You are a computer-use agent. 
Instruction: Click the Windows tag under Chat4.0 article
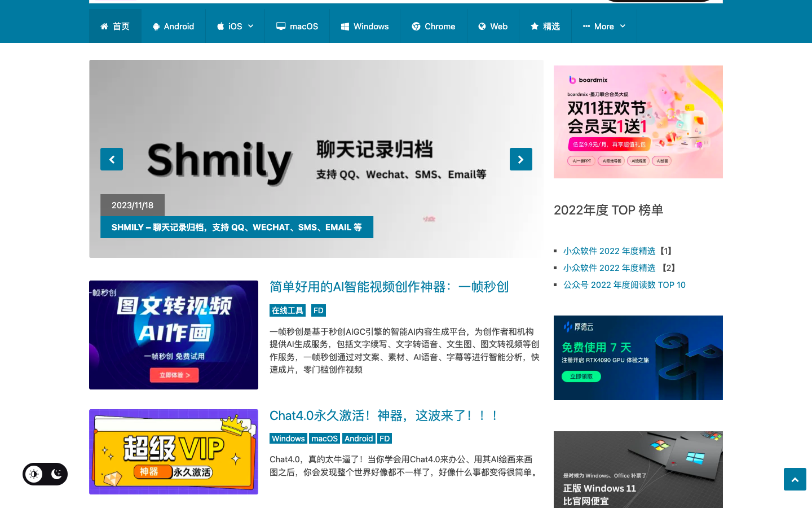288,439
